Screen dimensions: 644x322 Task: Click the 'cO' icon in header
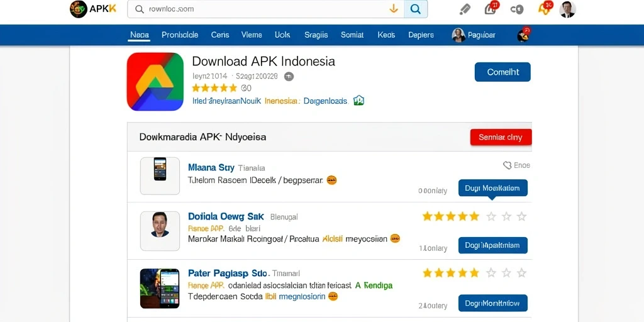517,9
